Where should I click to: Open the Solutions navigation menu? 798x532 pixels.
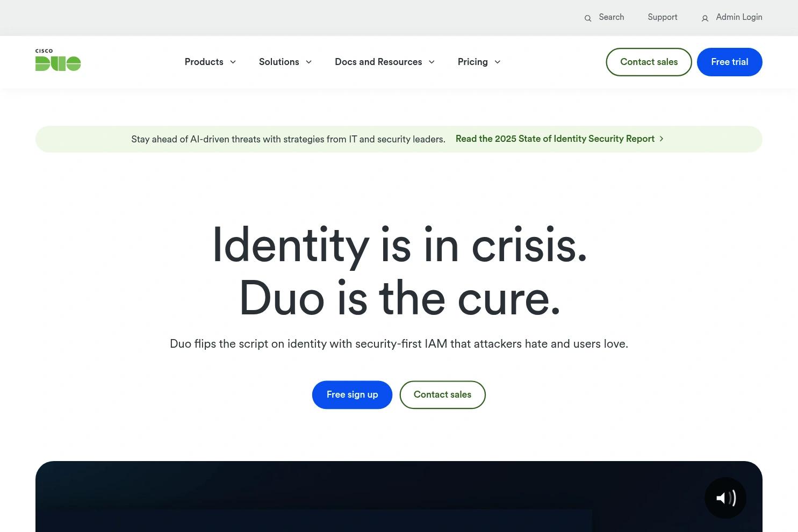(279, 62)
